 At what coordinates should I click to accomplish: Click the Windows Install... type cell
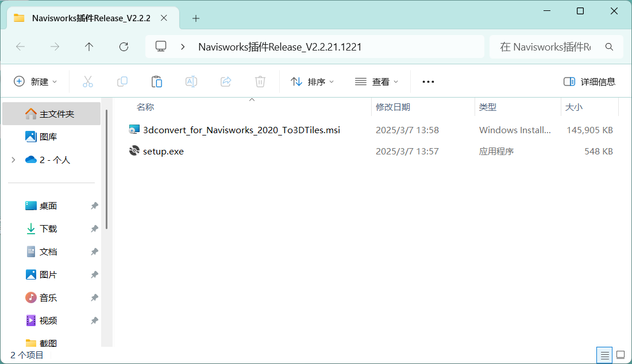[515, 130]
